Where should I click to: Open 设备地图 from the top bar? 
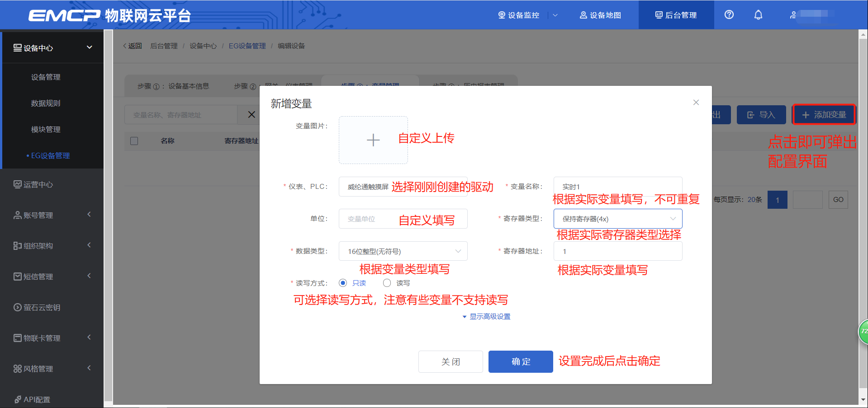point(600,15)
